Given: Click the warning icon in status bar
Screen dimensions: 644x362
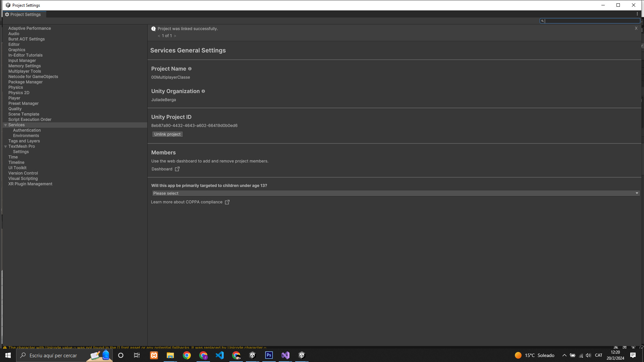Looking at the screenshot, I should point(5,348).
